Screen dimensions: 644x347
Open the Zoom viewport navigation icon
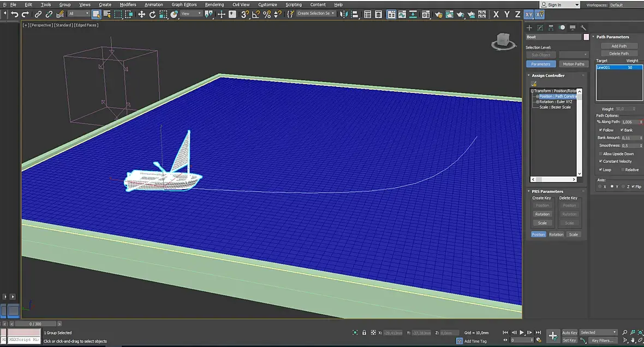click(x=625, y=332)
